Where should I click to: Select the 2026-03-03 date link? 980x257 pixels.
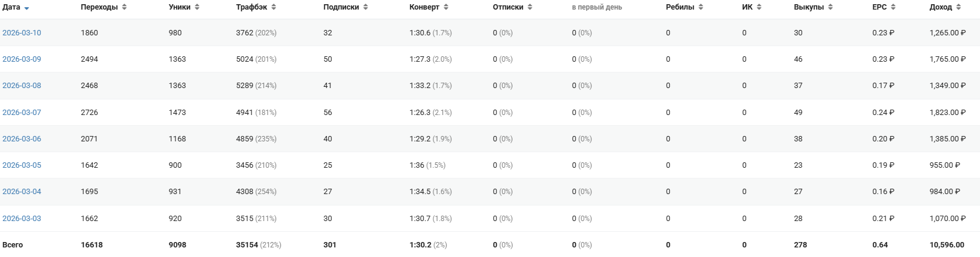pyautogui.click(x=22, y=219)
